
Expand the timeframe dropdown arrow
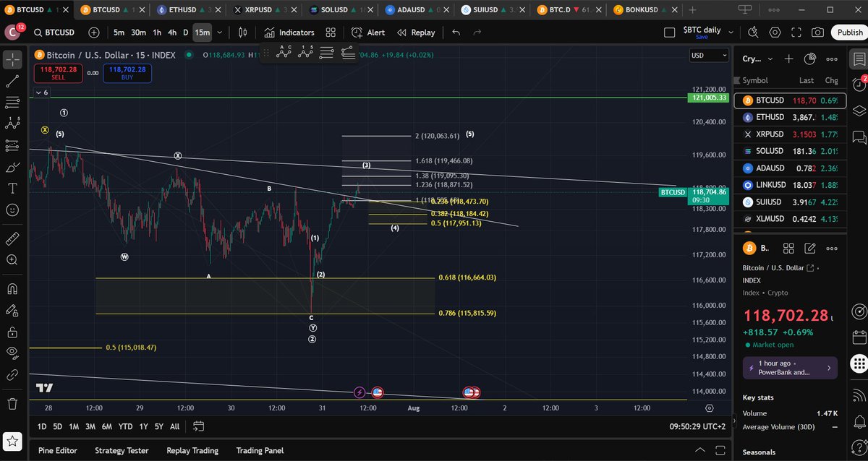pos(219,33)
